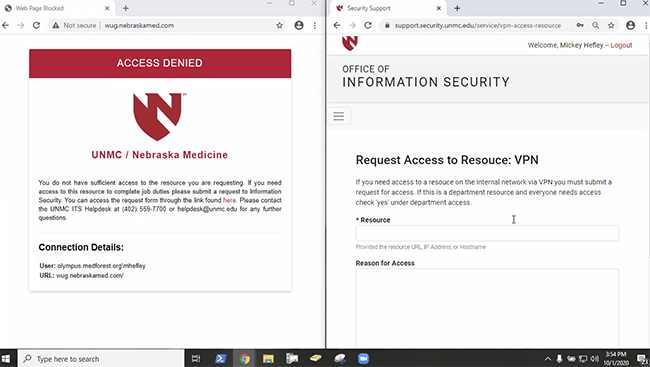Click the Chrome taskbar icon
This screenshot has height=367, width=650.
tap(244, 359)
